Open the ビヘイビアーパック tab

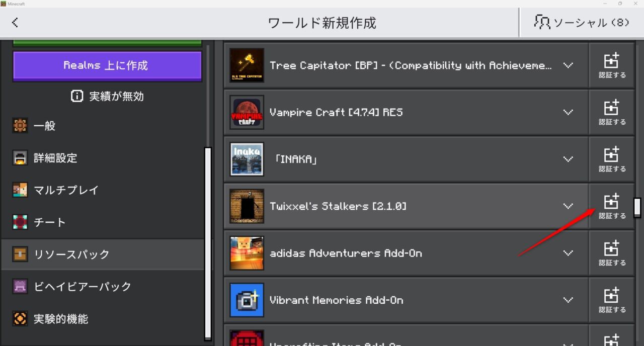tap(103, 287)
